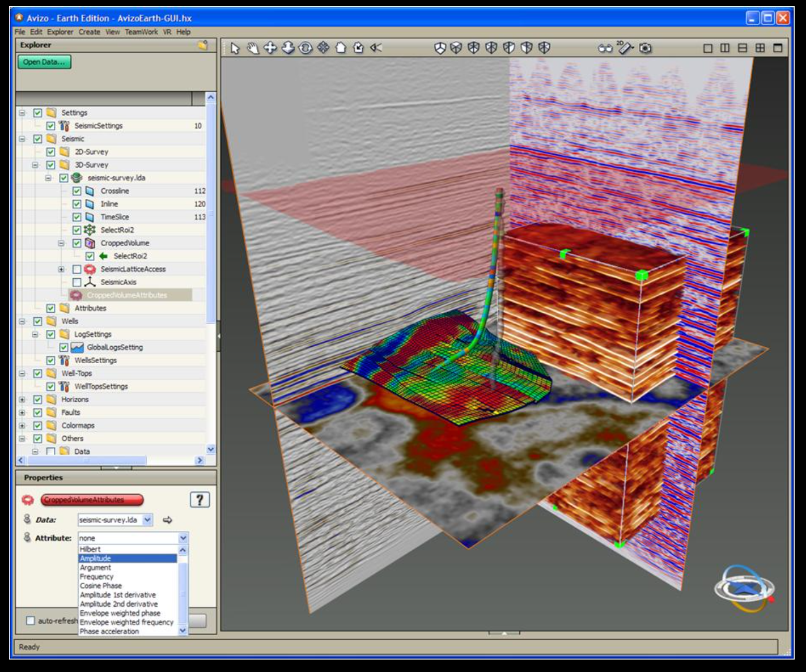Image resolution: width=806 pixels, height=672 pixels.
Task: Uncheck the CroppedVolume checkbox
Action: [77, 243]
